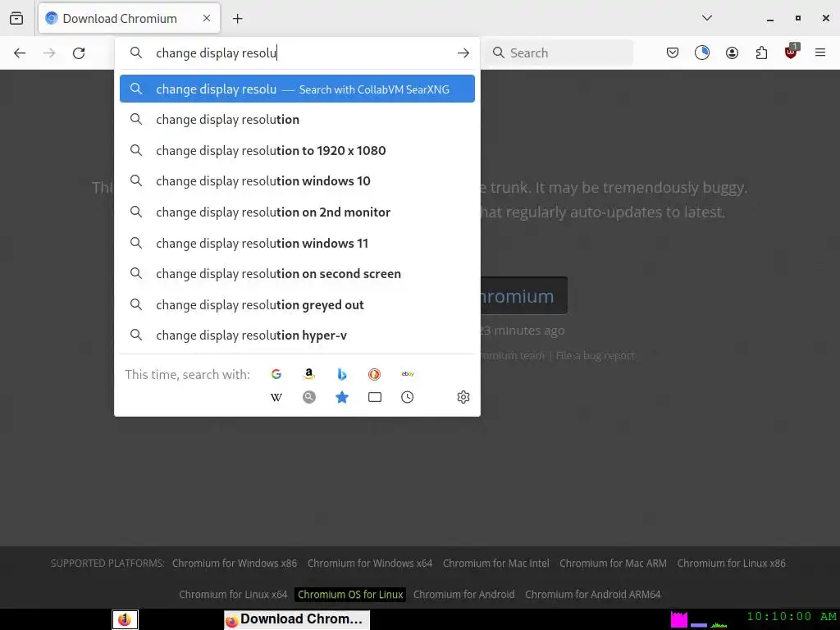Click the 10:10:00 AM taskbar clock
Viewport: 840px width, 630px height.
coord(792,616)
